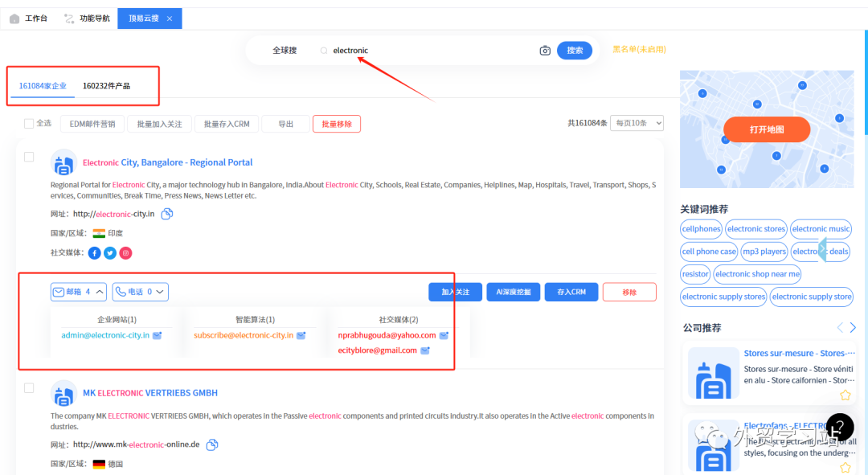Viewport: 868px width, 475px height.
Task: Select the electronic stores keyword tag
Action: point(756,228)
